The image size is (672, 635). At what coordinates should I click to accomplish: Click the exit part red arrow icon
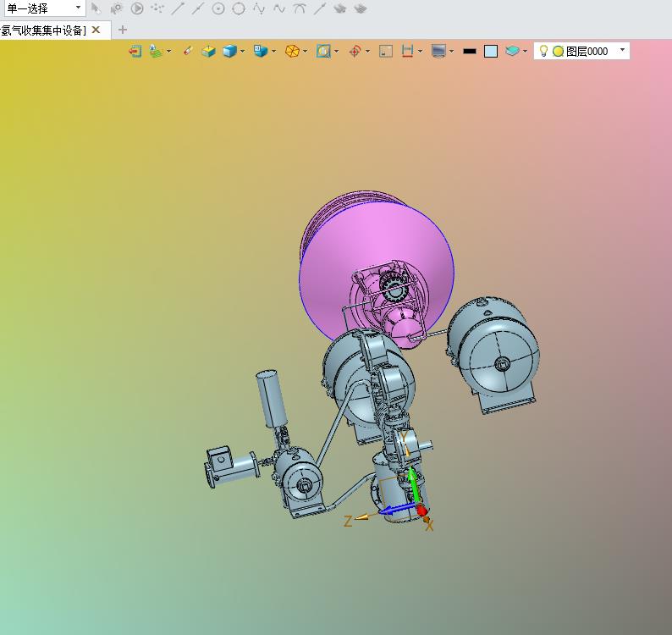click(x=135, y=52)
